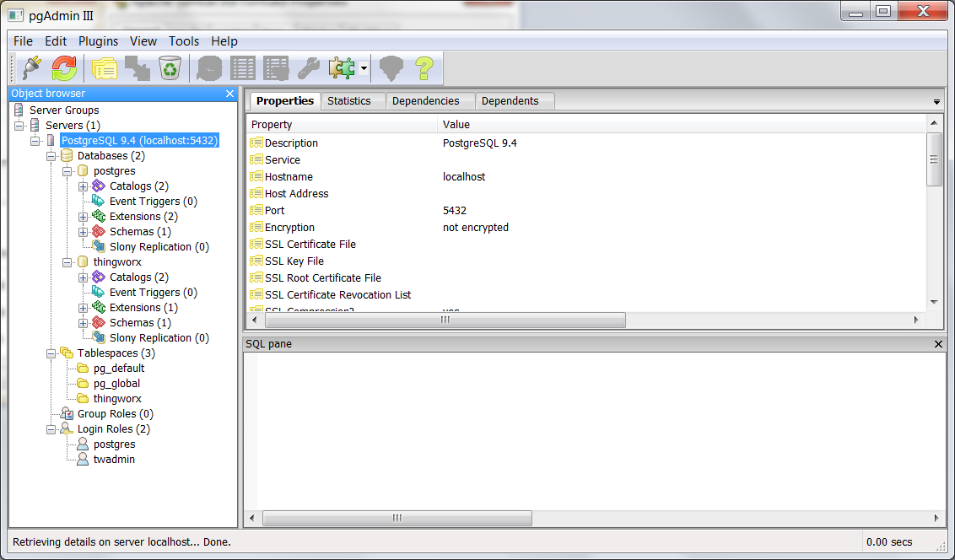Click the Value column header
This screenshot has height=560, width=955.
683,124
